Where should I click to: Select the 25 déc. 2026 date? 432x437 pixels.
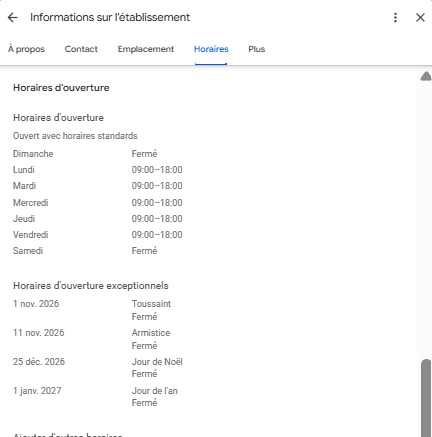tap(39, 362)
